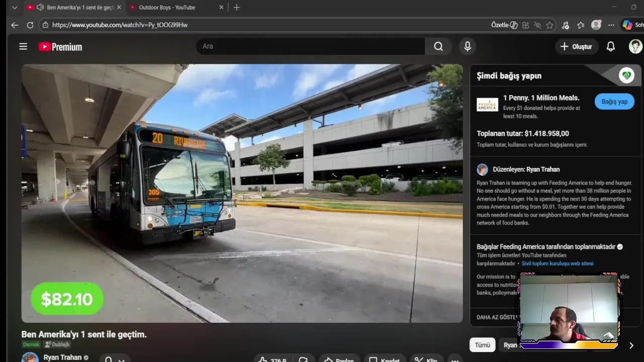Show more filter chips with right arrow
Screen dimensions: 644x362
[x=631, y=345]
